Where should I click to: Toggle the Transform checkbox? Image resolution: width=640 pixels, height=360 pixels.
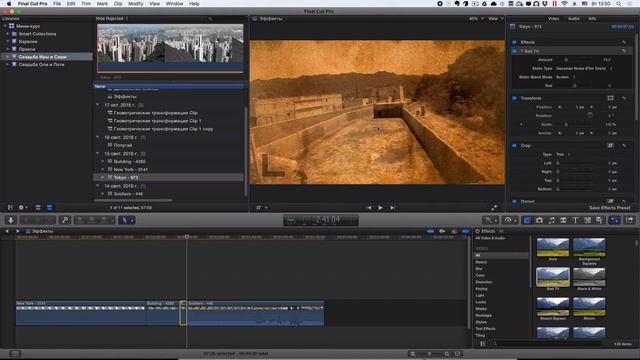click(x=514, y=98)
